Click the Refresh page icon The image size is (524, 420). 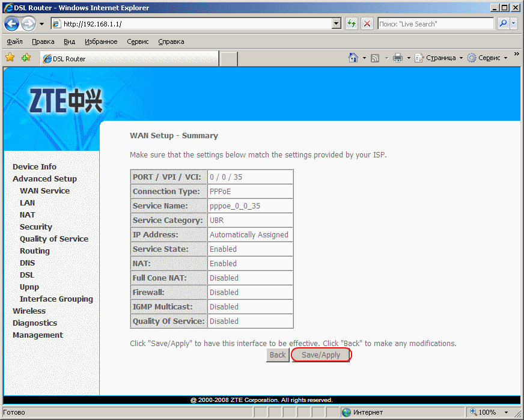pos(352,24)
